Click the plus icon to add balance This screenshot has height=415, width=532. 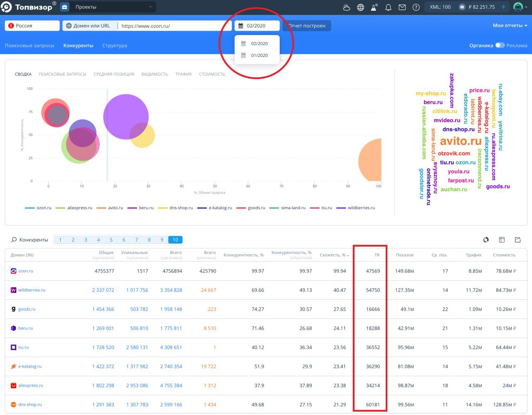tap(503, 7)
